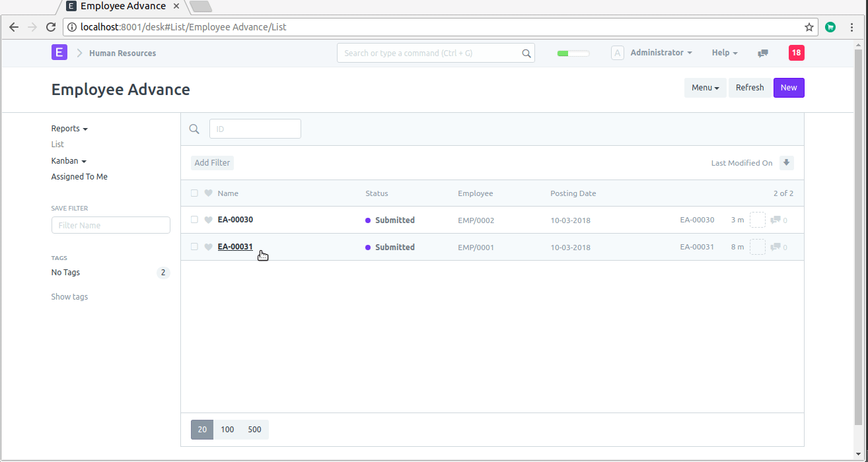
Task: Expand the Kanban dropdown in the sidebar
Action: tap(69, 161)
